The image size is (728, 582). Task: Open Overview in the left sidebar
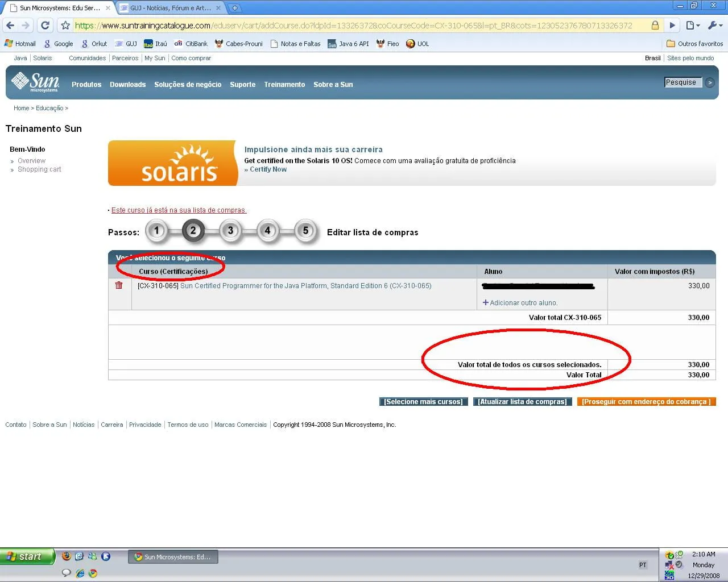[x=31, y=161]
